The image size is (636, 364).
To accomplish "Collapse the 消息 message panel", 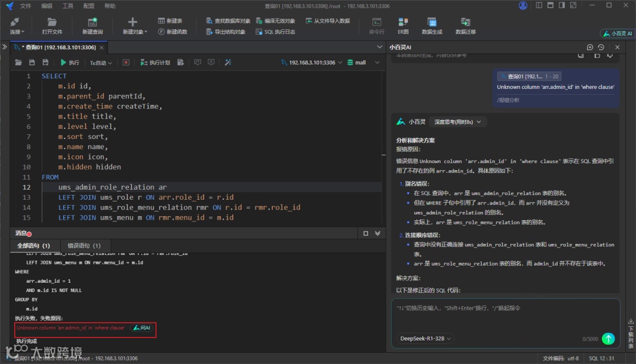I will tap(377, 233).
